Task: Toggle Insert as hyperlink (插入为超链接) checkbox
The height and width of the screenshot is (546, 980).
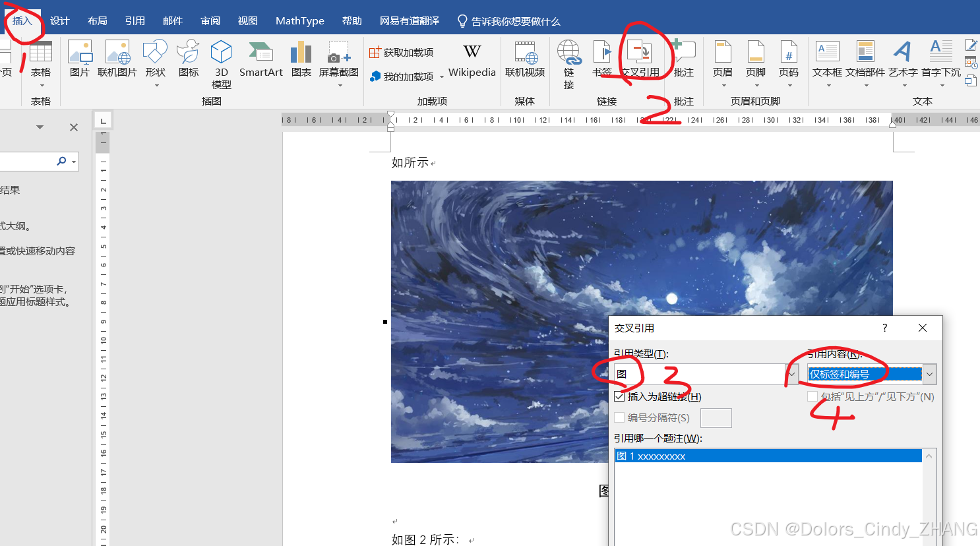Action: click(x=619, y=396)
